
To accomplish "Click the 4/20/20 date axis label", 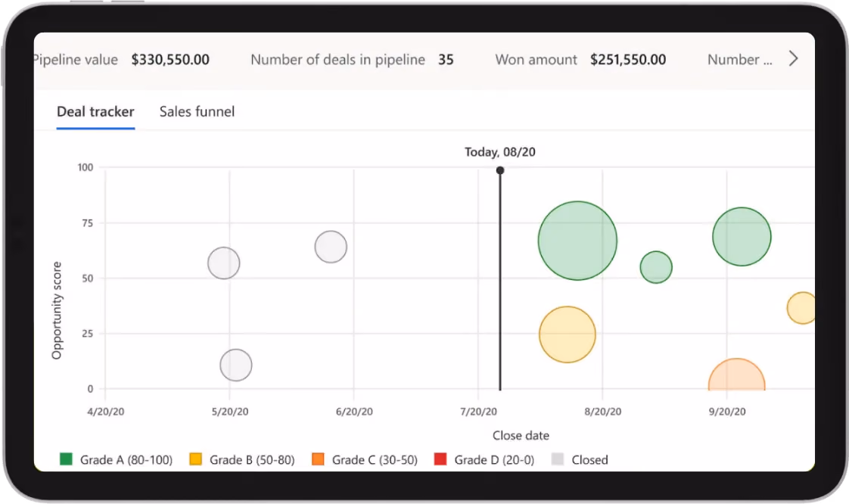I will (106, 412).
